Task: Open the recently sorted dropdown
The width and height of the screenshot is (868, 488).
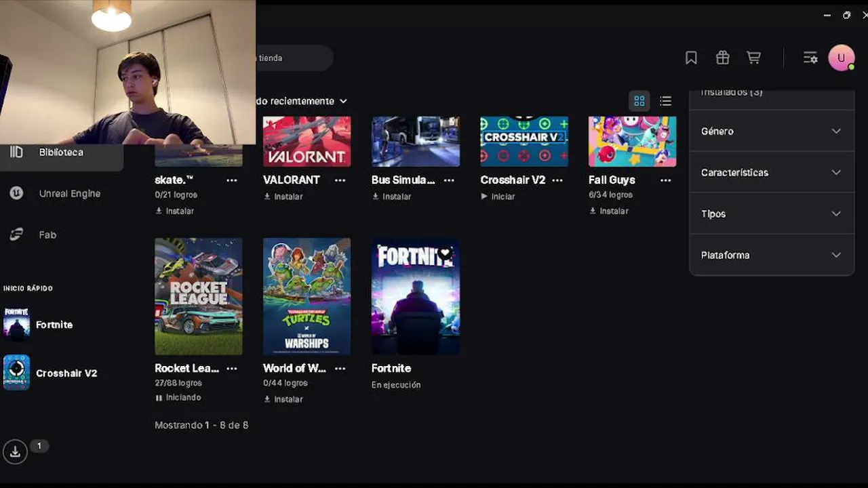Action: tap(302, 101)
